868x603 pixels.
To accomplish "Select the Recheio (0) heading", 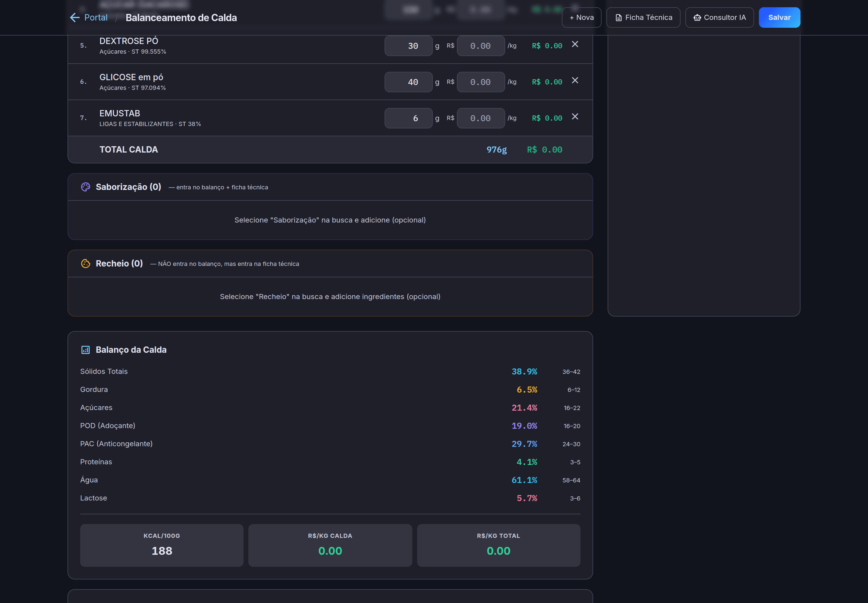I will coord(119,264).
